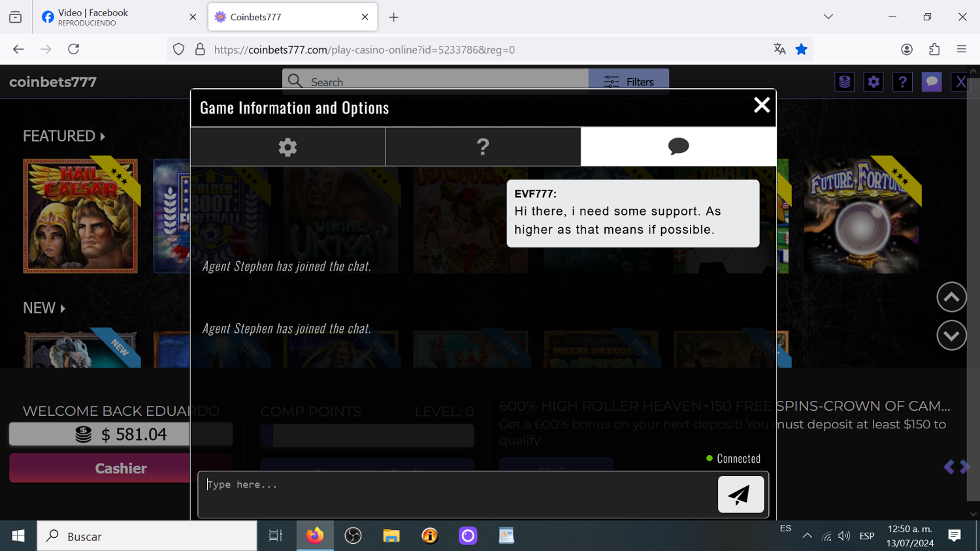Click the search magnifier icon
The width and height of the screenshot is (980, 551).
point(295,81)
